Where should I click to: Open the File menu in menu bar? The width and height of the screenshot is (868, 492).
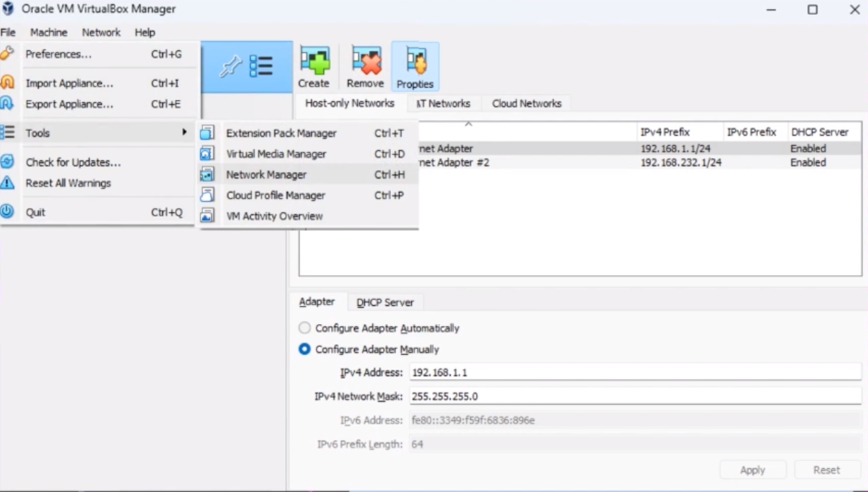point(8,32)
